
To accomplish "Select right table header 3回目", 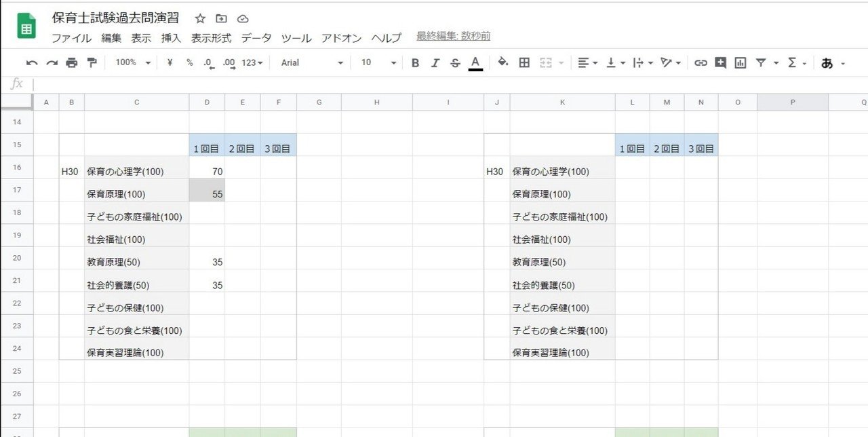I will point(701,145).
